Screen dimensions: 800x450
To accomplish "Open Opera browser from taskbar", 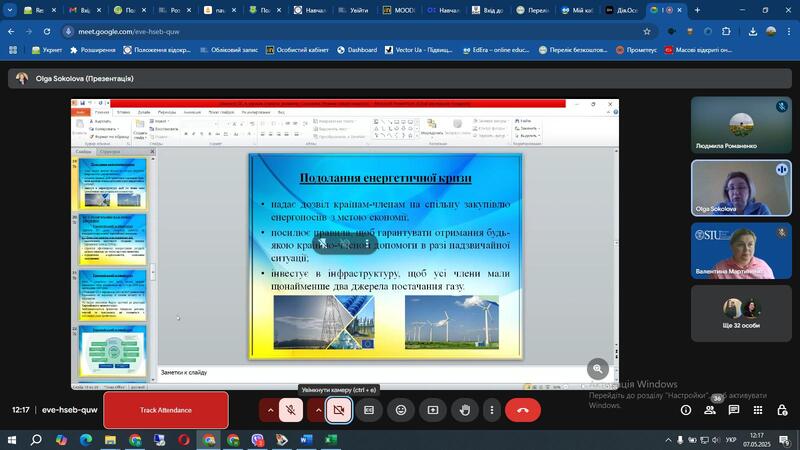I will (184, 440).
